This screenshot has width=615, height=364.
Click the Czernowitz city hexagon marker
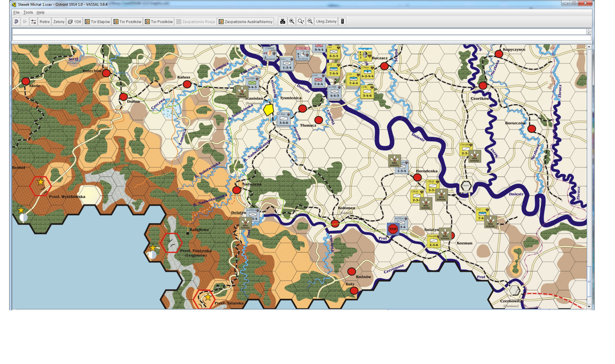[x=515, y=291]
